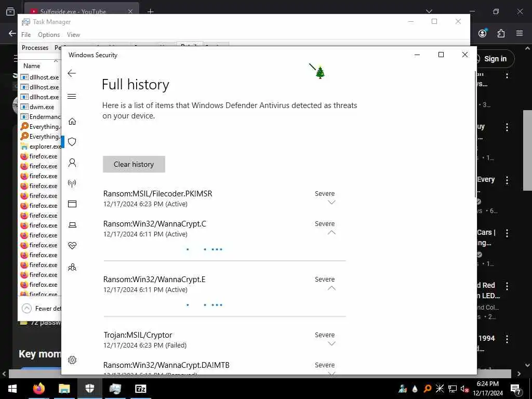The height and width of the screenshot is (399, 532).
Task: Open Everything search tray icon
Action: pyautogui.click(x=427, y=389)
